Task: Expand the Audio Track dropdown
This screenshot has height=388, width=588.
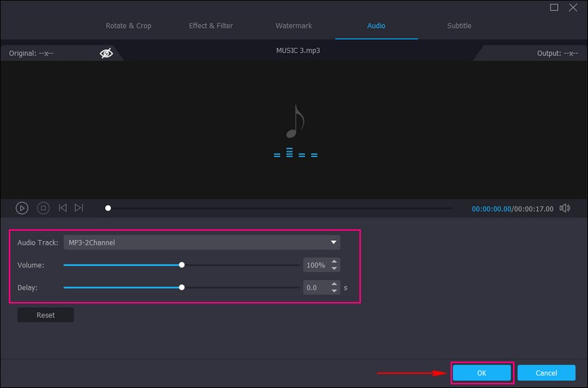Action: (334, 242)
